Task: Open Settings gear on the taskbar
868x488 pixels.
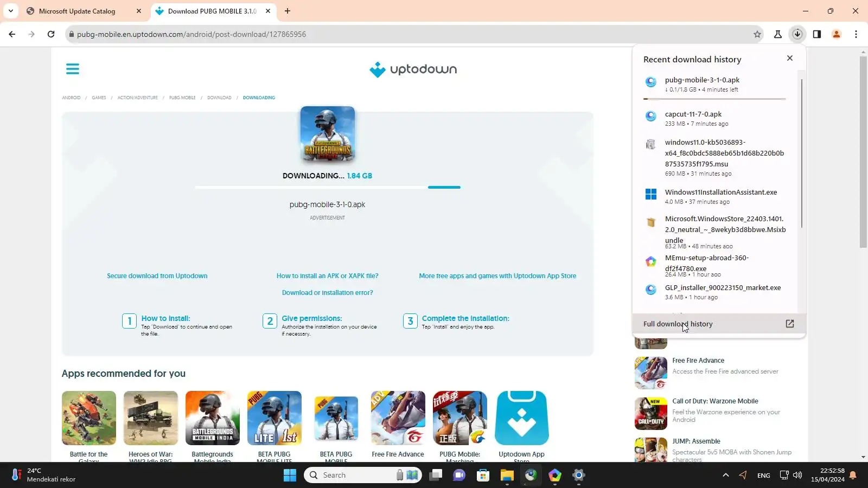Action: [x=578, y=476]
